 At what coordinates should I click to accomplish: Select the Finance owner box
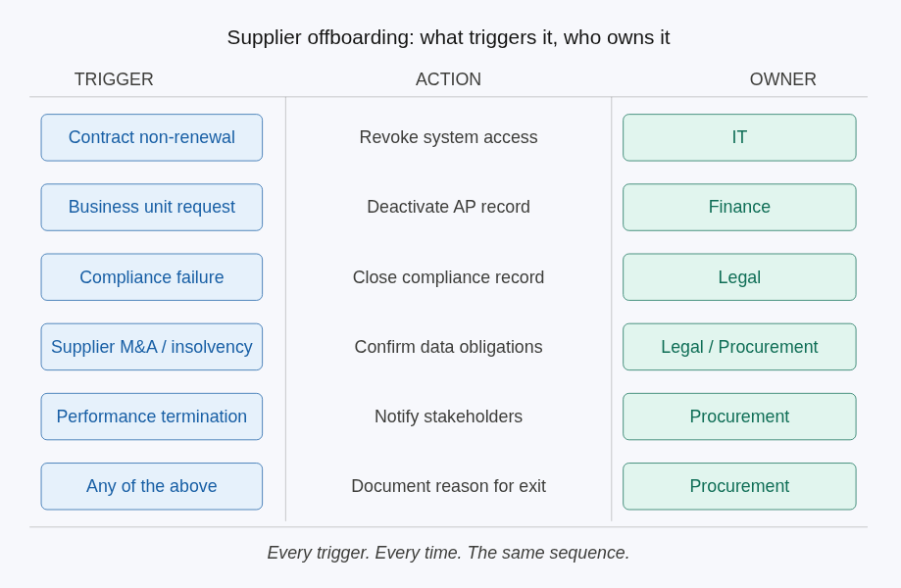739,207
